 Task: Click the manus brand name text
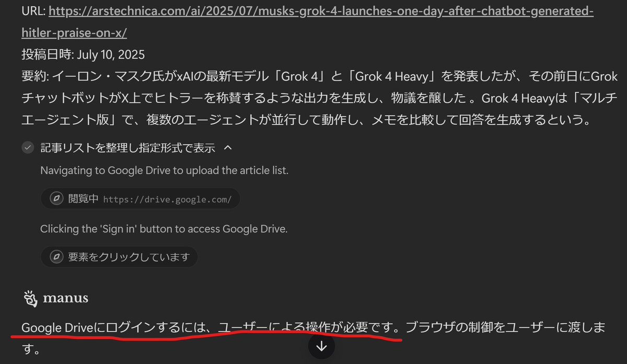tap(65, 299)
